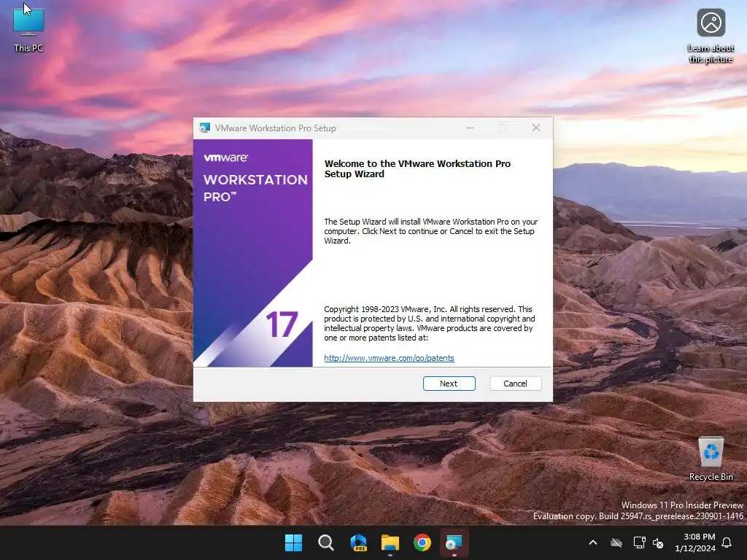Click the muted volume tray icon

658,542
